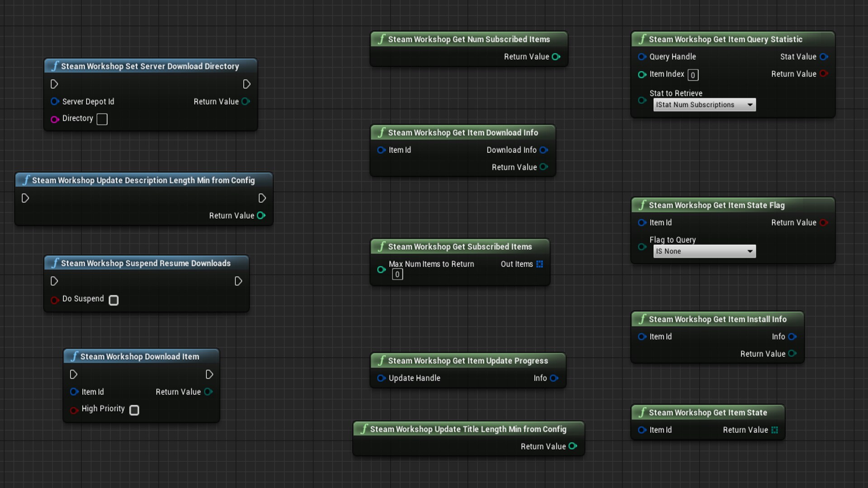Select the Steam Workshop Get Item Update Progress node header
This screenshot has width=868, height=488.
467,360
